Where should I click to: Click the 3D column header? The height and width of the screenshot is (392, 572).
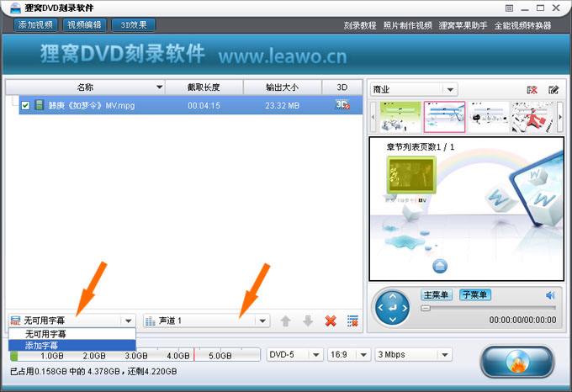[x=342, y=87]
